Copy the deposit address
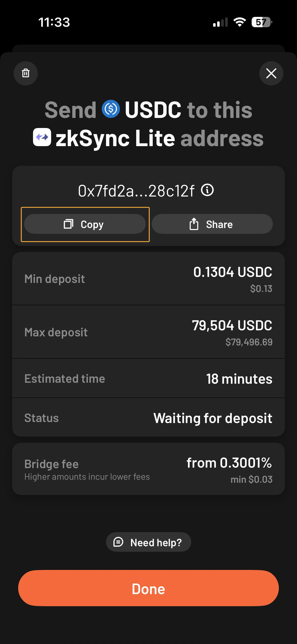Viewport: 297px width, 644px height. point(85,224)
